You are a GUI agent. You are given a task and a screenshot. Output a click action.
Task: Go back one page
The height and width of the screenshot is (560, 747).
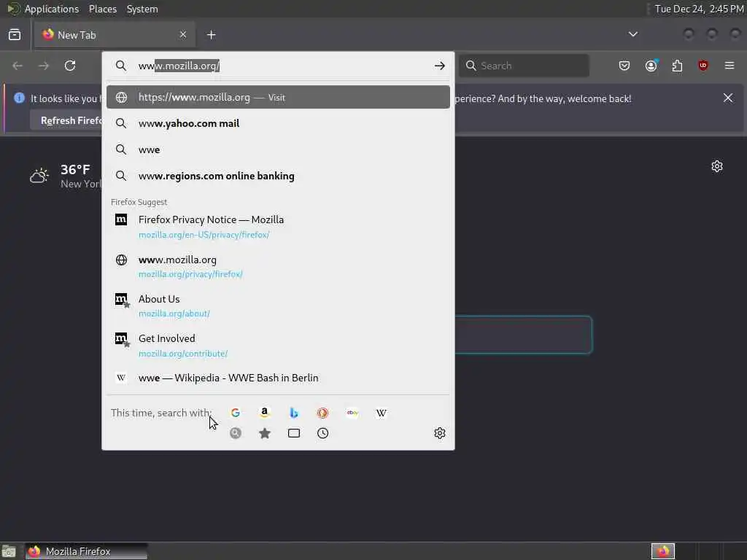pos(18,66)
